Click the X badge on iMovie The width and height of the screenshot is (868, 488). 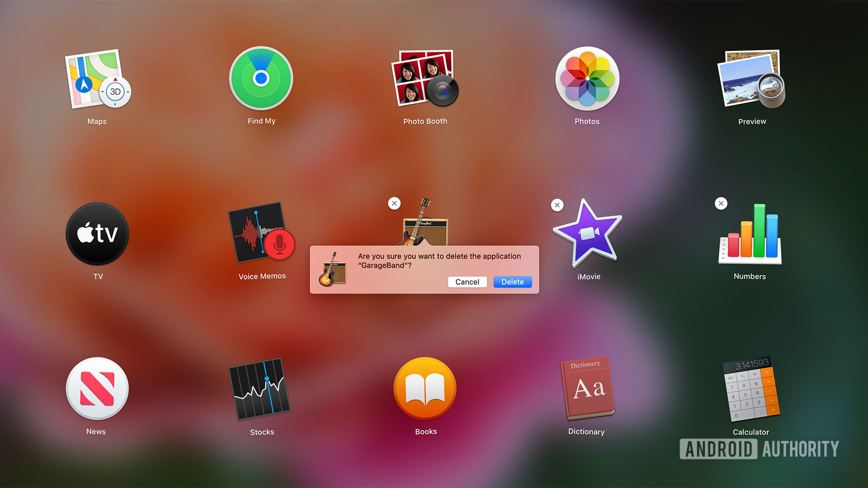click(557, 205)
